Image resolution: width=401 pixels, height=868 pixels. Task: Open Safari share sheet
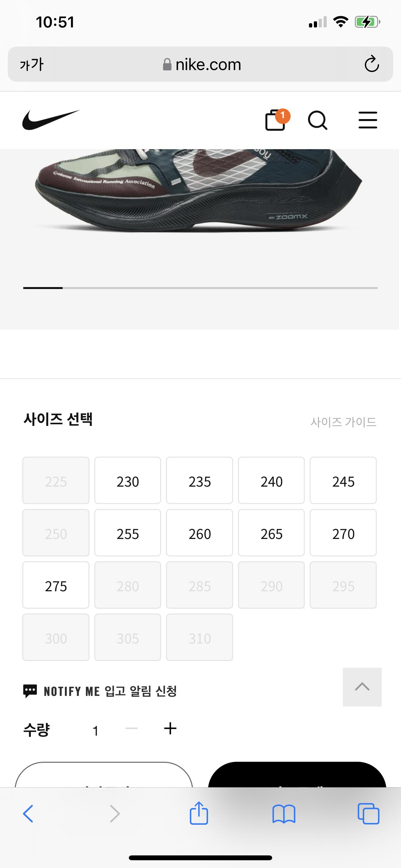pyautogui.click(x=199, y=813)
